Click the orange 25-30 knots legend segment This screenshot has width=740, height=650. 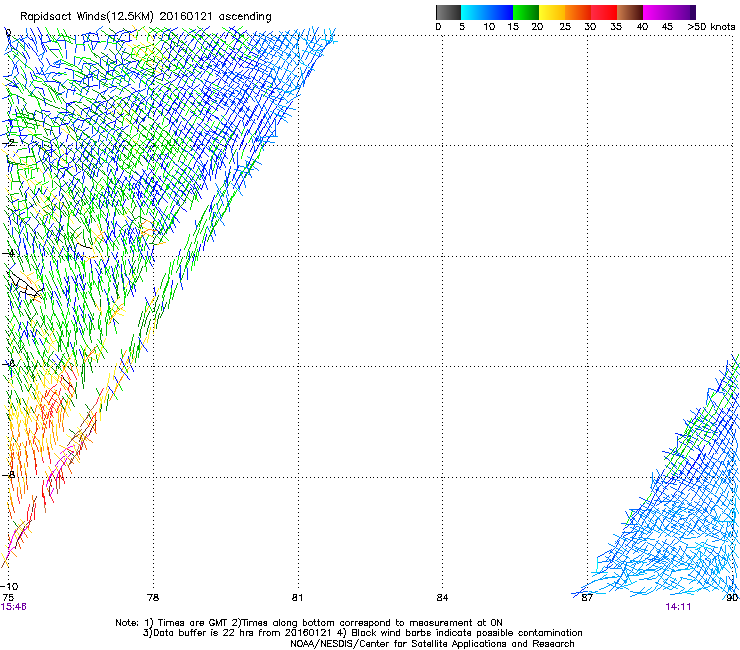[x=578, y=12]
